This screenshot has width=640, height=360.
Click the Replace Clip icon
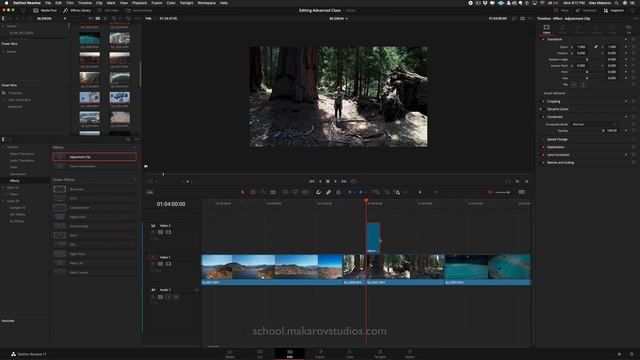306,192
